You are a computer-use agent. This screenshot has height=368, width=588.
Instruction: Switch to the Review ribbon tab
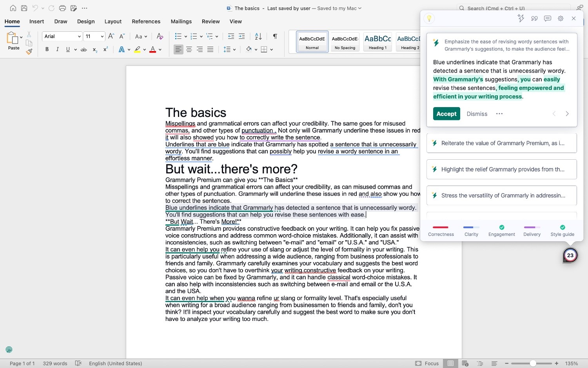click(211, 22)
